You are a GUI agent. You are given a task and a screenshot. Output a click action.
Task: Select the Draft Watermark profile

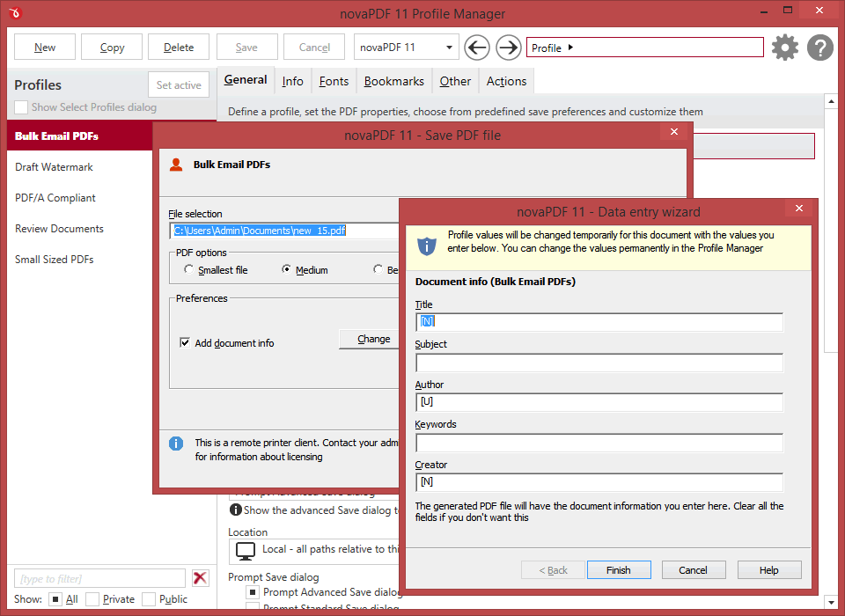[x=80, y=167]
